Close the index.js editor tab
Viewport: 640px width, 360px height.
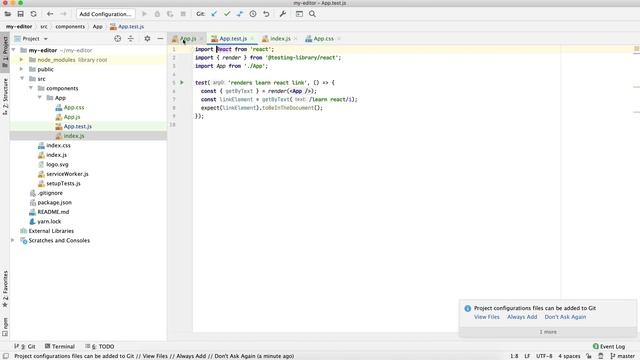tap(295, 39)
